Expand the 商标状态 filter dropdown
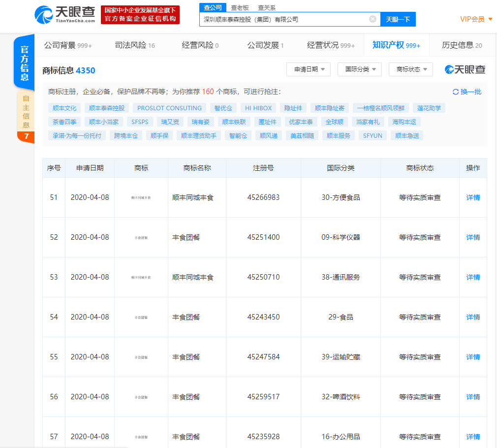Screen dimensions: 497x448 (411, 69)
